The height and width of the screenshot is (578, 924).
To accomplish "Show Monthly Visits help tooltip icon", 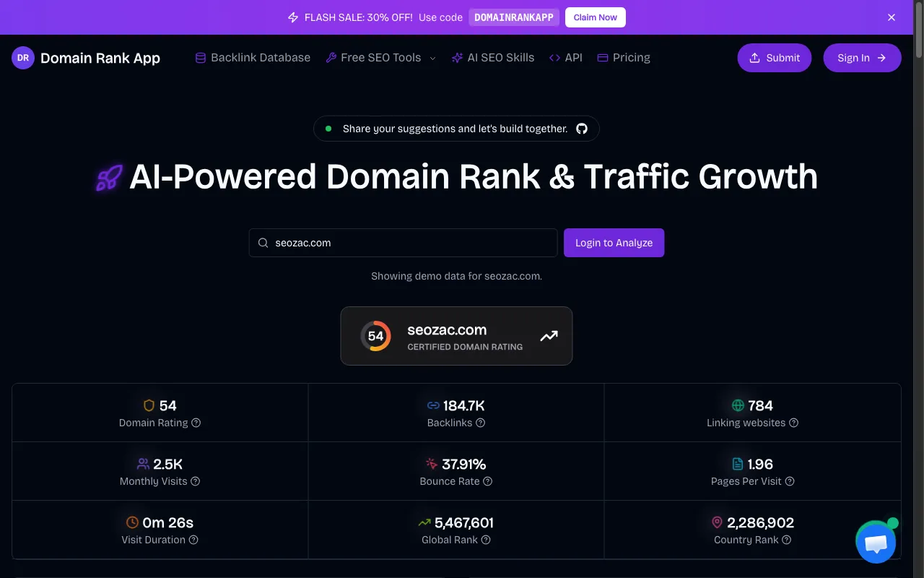I will click(x=195, y=481).
